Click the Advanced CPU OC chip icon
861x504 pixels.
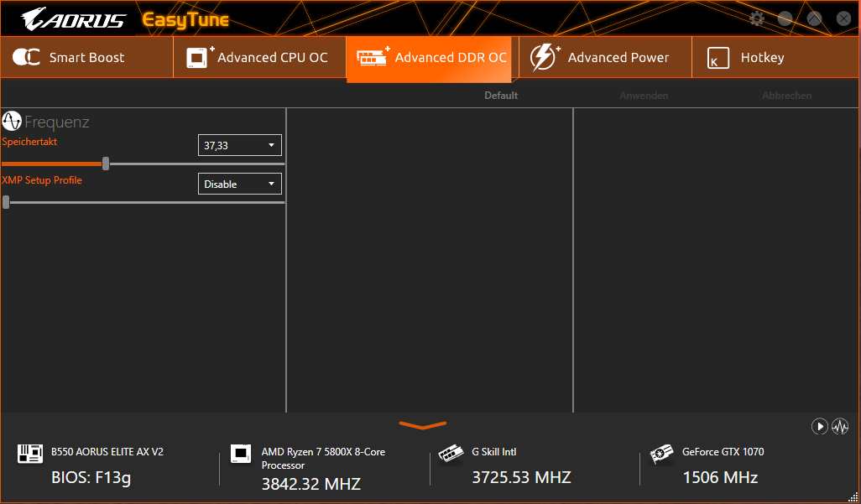[200, 57]
